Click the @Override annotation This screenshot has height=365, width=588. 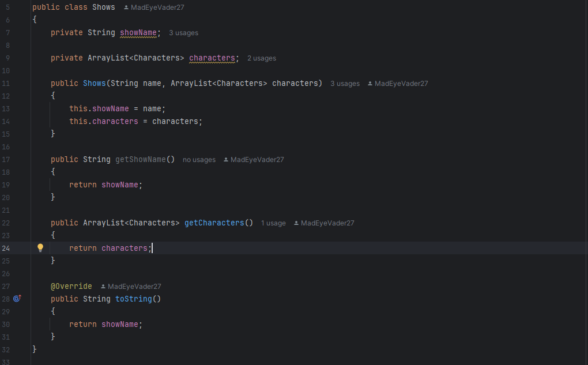71,286
